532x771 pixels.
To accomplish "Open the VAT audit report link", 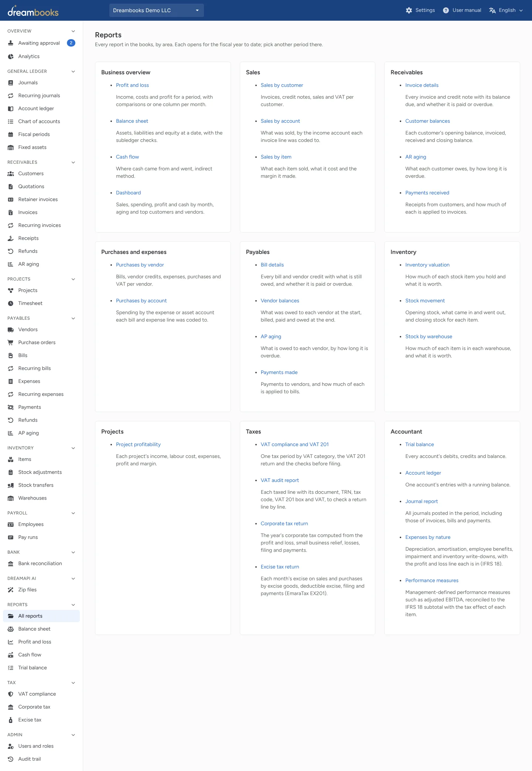I will tap(280, 480).
